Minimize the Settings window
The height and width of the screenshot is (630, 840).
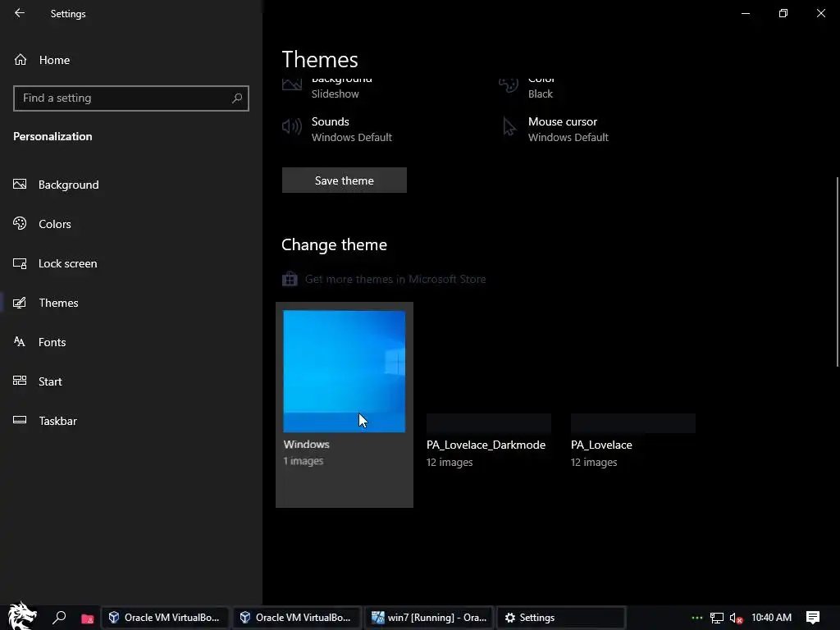[x=746, y=13]
